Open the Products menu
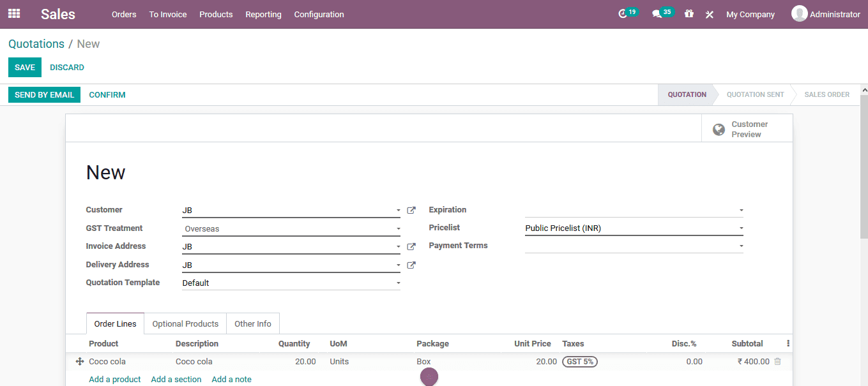The image size is (868, 386). coord(216,14)
